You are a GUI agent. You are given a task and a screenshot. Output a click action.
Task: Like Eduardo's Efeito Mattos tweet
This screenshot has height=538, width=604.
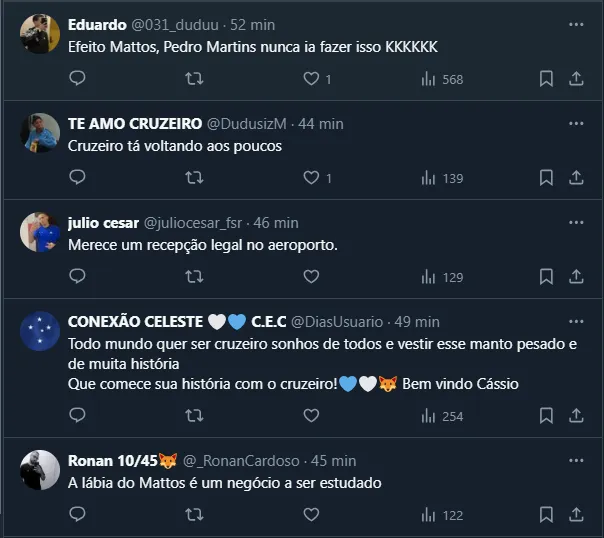[311, 78]
